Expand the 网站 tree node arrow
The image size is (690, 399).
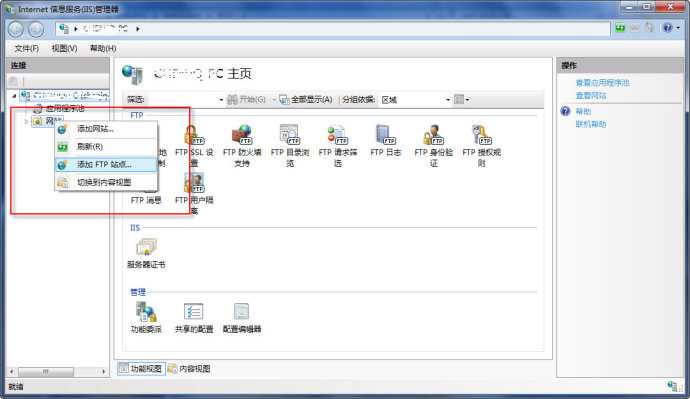tap(26, 121)
